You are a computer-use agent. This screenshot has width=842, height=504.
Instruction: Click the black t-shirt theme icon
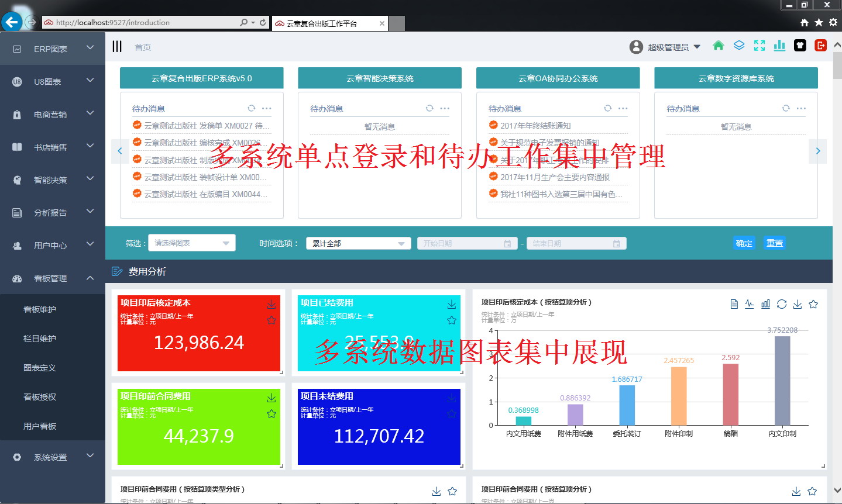pos(800,46)
